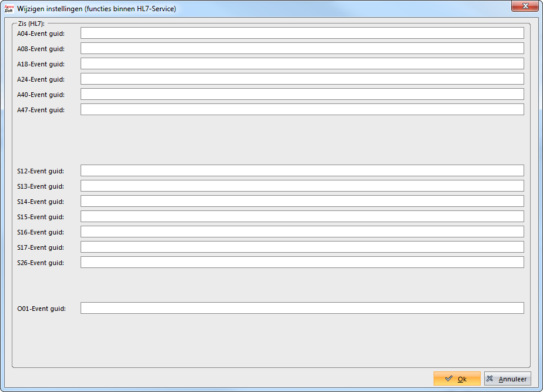Focus the S12-Event guid input field
Screen dimensions: 543x392
coord(302,170)
